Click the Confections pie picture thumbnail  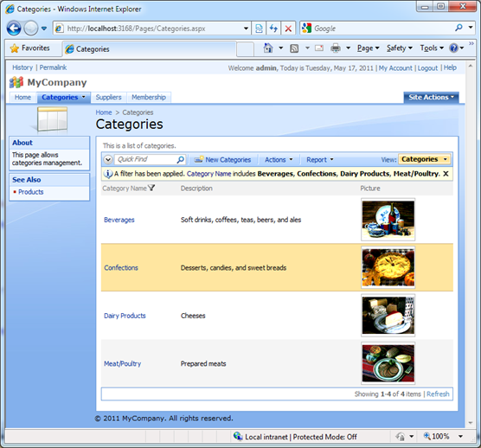388,267
